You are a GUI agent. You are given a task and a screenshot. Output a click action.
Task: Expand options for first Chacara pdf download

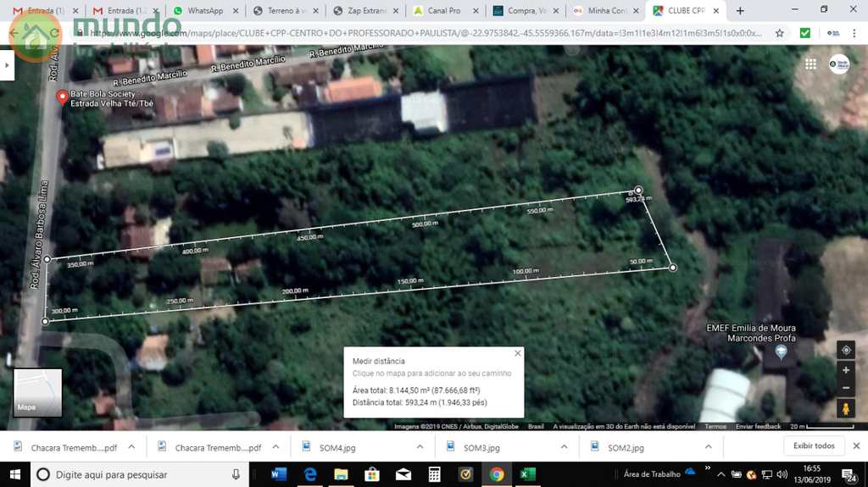[131, 446]
